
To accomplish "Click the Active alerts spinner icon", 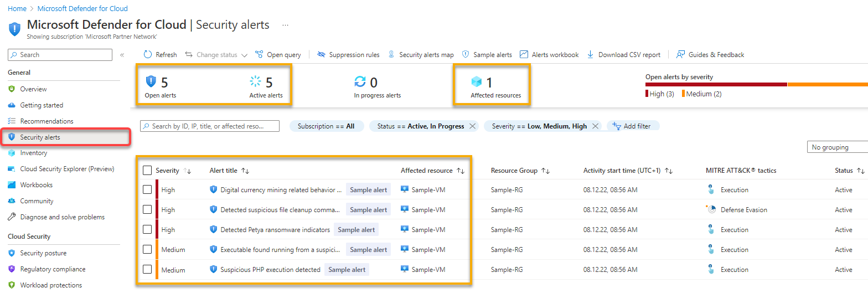I will pos(255,82).
